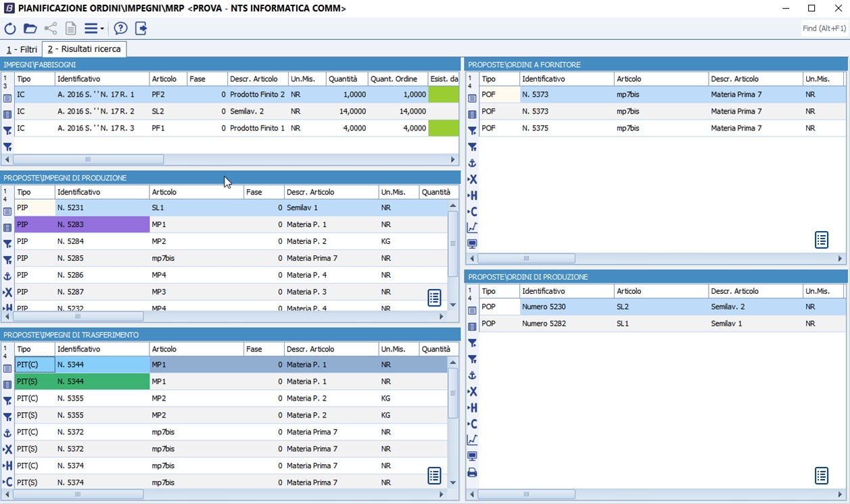Image resolution: width=850 pixels, height=504 pixels.
Task: Click in the Find (Alt+F1) search box
Action: point(824,28)
